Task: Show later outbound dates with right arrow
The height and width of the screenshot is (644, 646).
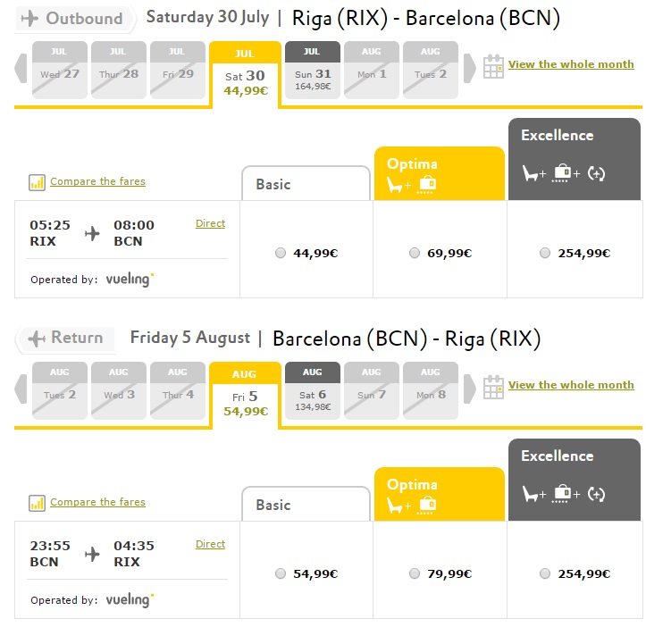Action: [x=470, y=69]
